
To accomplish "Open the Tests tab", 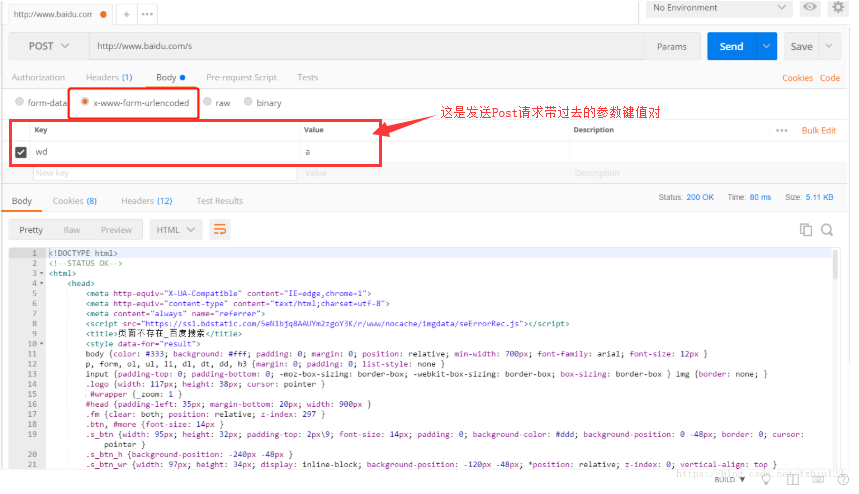I will click(x=307, y=77).
